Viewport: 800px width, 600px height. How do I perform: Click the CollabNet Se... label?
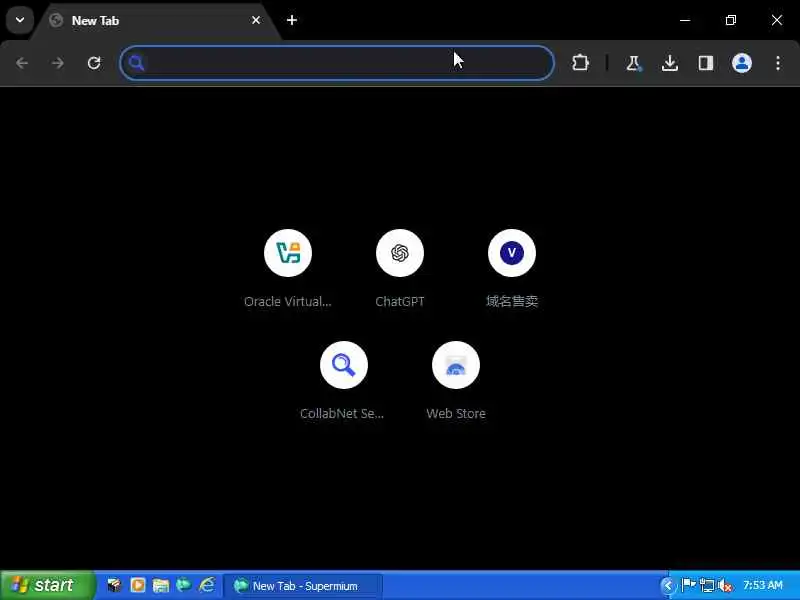click(x=342, y=413)
